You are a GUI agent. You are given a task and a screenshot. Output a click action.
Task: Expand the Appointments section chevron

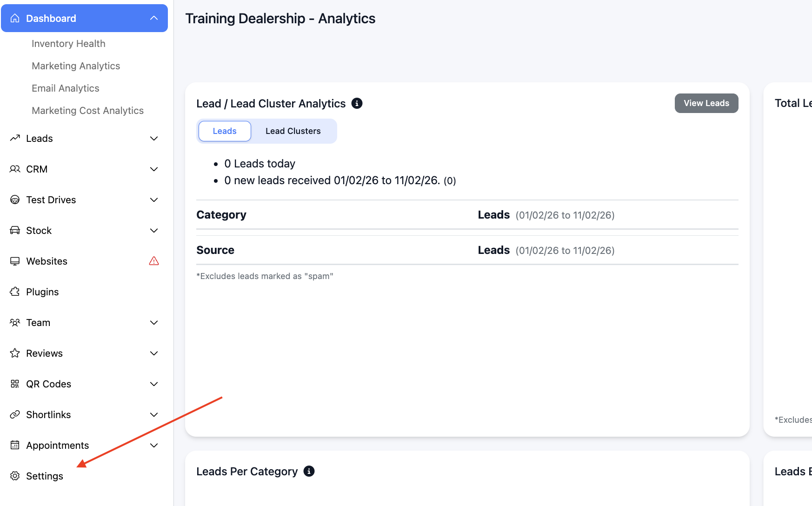click(x=154, y=445)
